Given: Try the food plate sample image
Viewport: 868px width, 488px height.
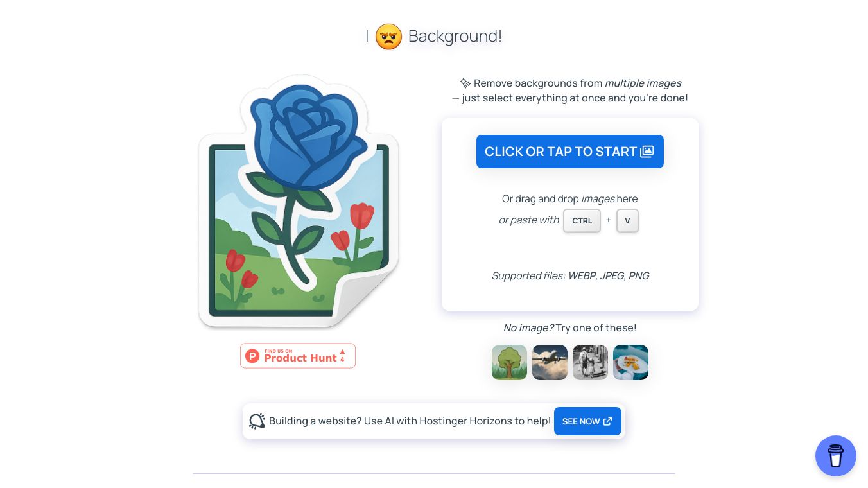Looking at the screenshot, I should coord(630,362).
